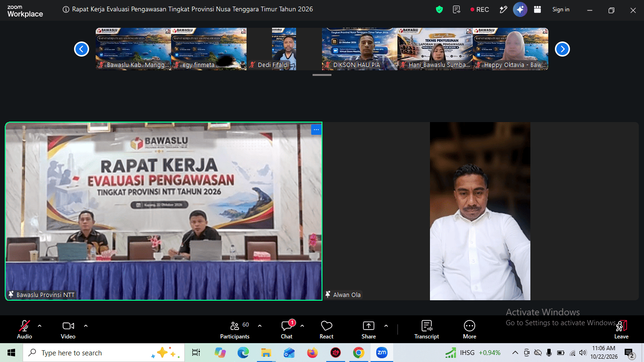Expand participants options arrow

(x=260, y=326)
